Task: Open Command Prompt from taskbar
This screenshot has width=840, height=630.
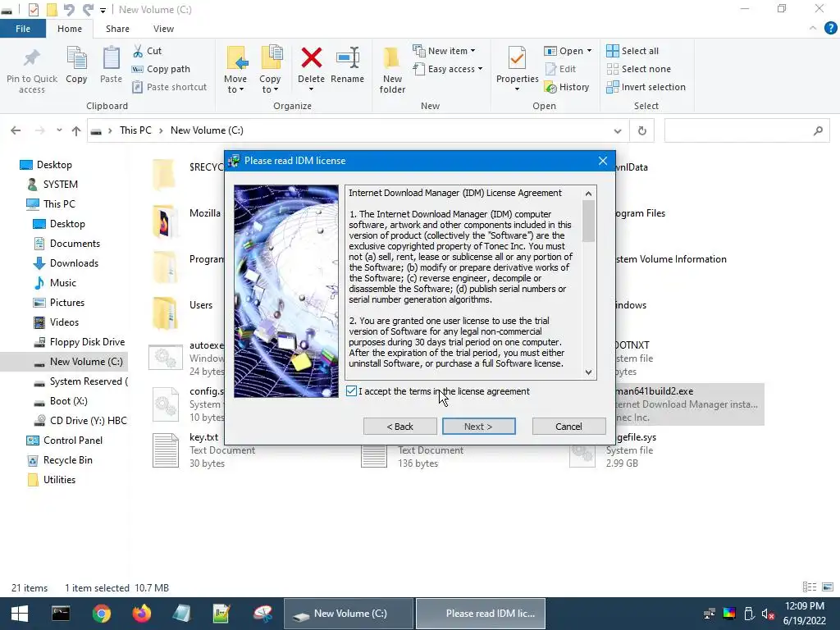Action: (x=61, y=614)
